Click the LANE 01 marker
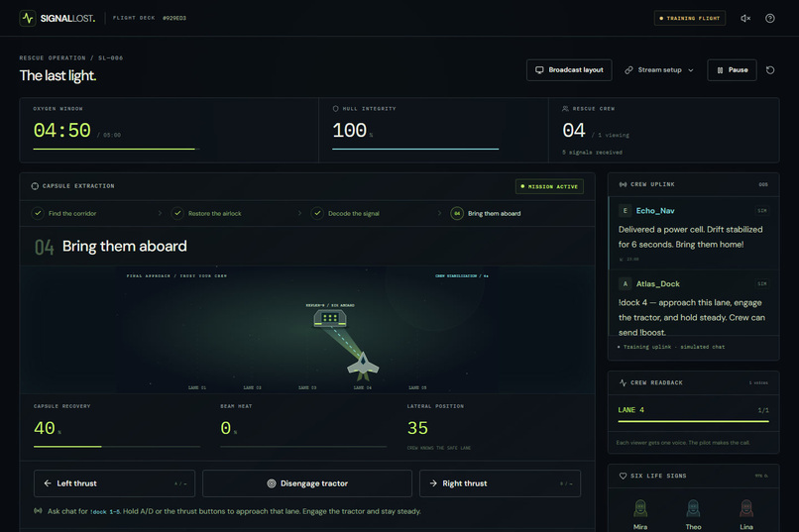The width and height of the screenshot is (799, 532). tap(197, 388)
